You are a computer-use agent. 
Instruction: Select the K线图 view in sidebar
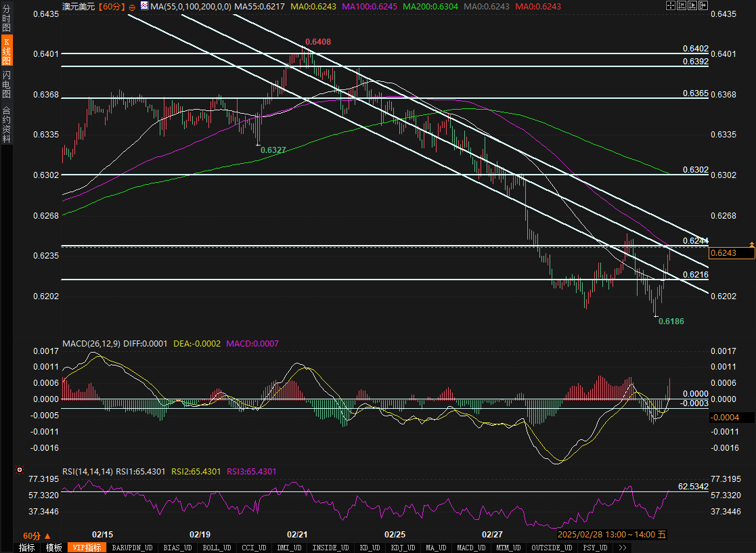(x=7, y=51)
